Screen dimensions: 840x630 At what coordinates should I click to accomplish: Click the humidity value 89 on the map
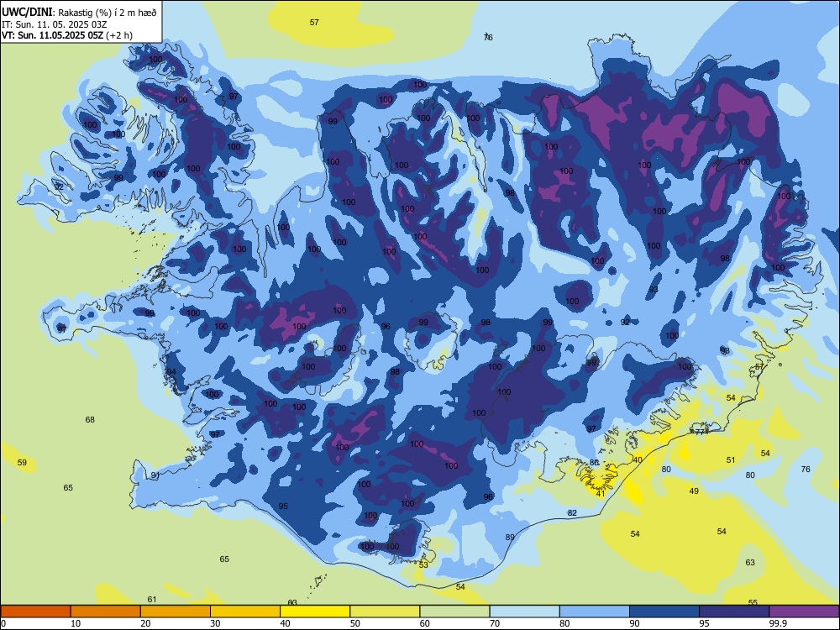510,537
